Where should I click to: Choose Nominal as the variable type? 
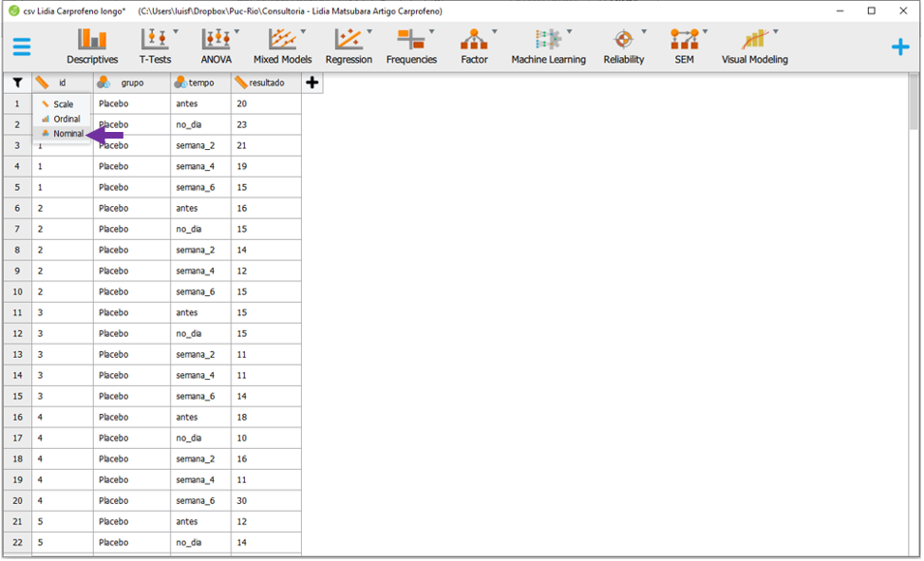pyautogui.click(x=67, y=134)
